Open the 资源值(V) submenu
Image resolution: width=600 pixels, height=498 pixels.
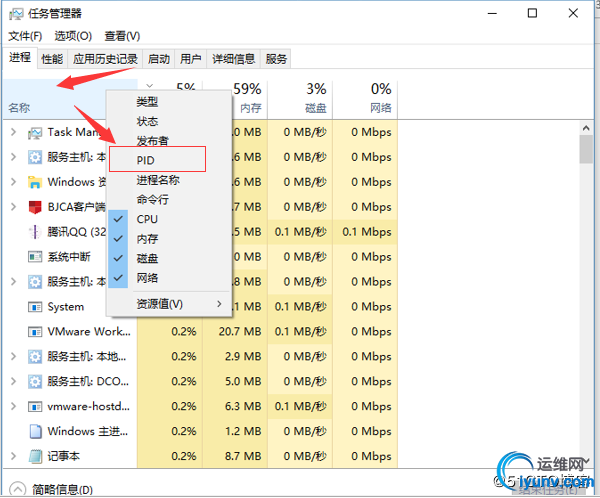(x=169, y=304)
